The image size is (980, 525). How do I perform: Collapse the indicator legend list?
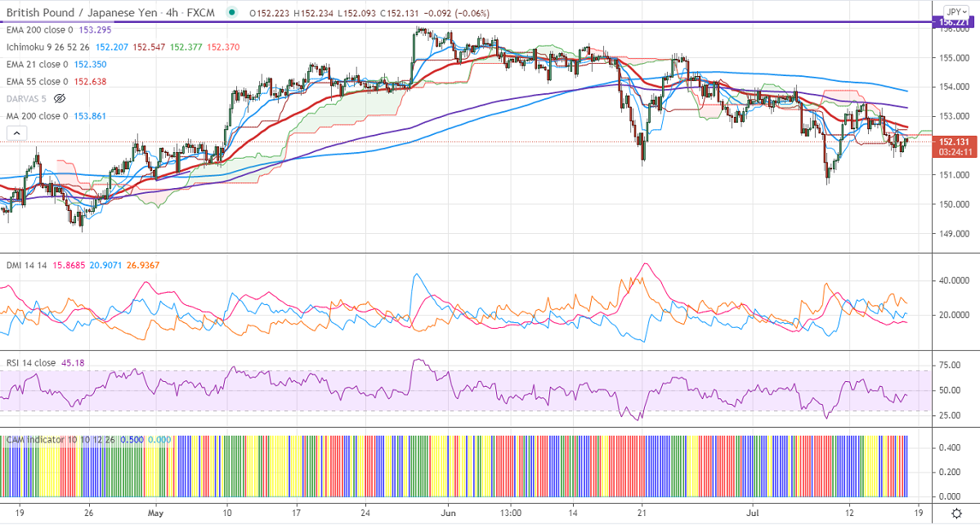pos(16,133)
